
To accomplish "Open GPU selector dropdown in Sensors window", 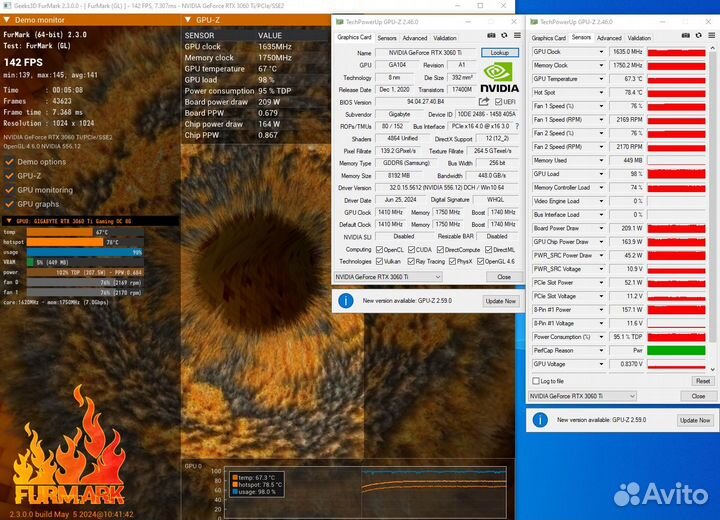I will tap(582, 396).
